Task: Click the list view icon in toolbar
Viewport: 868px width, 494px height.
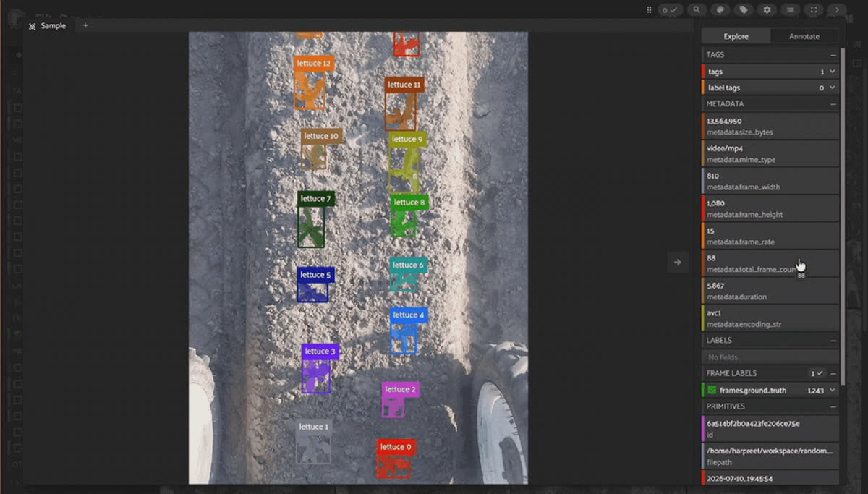Action: [x=791, y=10]
